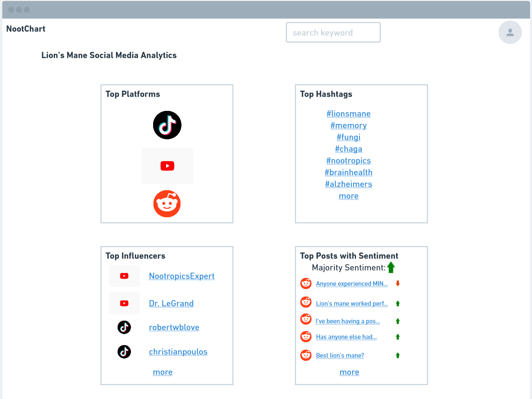This screenshot has width=532, height=399.
Task: Click the TikTok icon beside robertwblove
Action: pyautogui.click(x=124, y=327)
